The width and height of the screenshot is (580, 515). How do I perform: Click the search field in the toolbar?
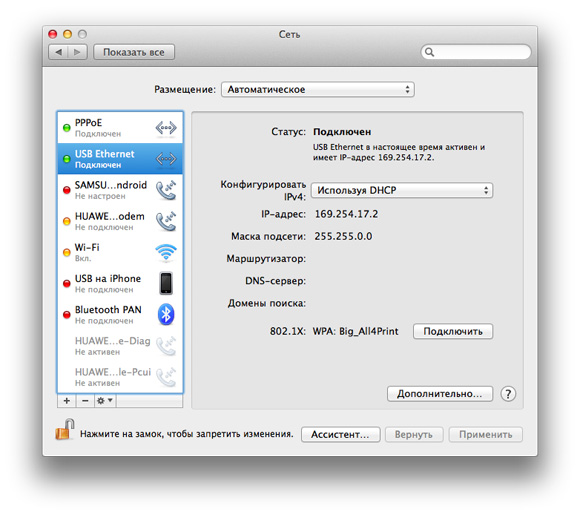pyautogui.click(x=476, y=52)
